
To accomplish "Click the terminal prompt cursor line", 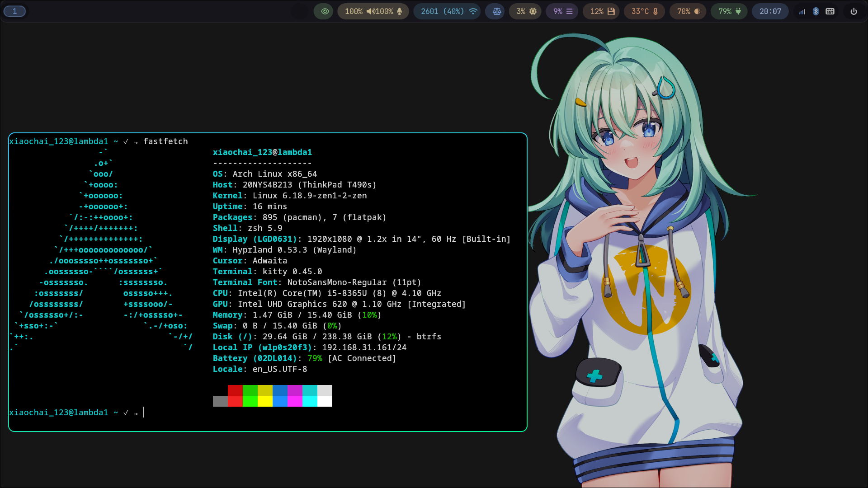I will 144,413.
